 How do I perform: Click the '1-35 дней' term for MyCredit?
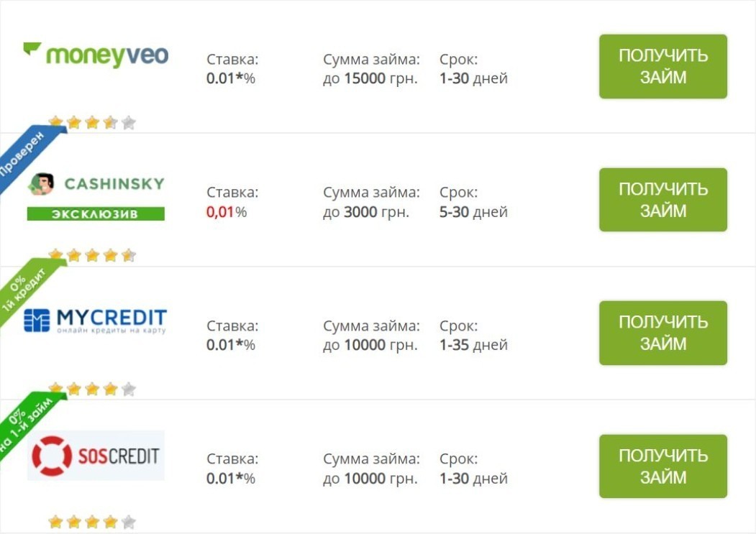473,345
